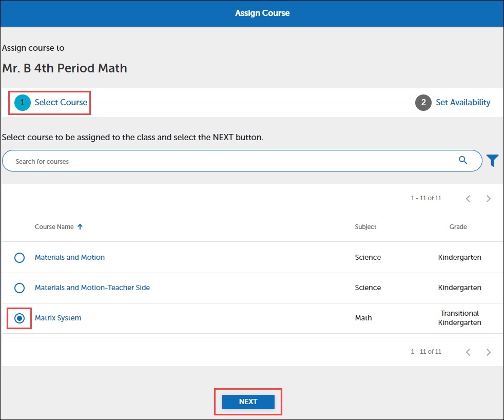Click the step 2 circle icon

423,102
